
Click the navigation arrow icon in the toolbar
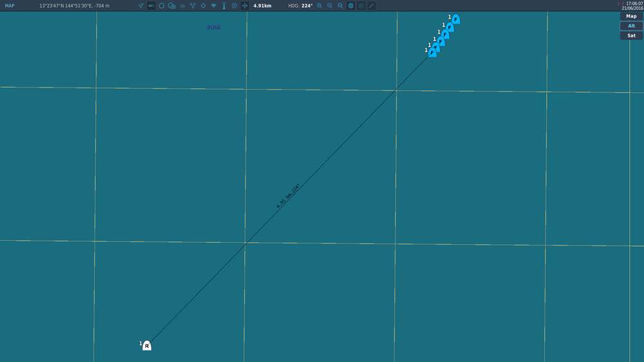(141, 6)
